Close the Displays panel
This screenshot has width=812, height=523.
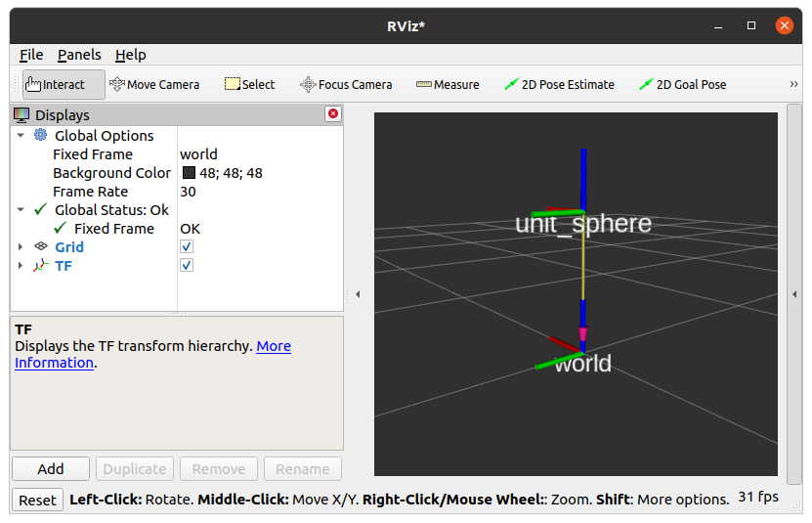(333, 114)
